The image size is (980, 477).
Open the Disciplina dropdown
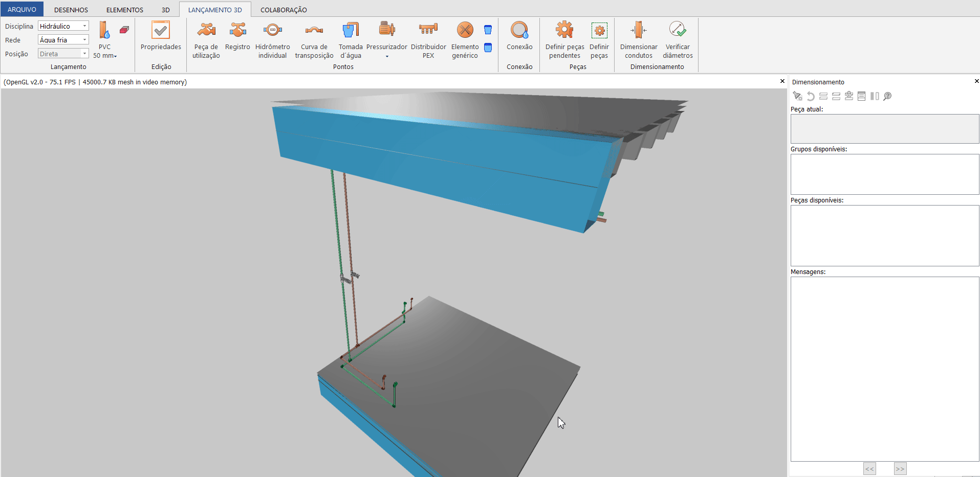[63, 26]
